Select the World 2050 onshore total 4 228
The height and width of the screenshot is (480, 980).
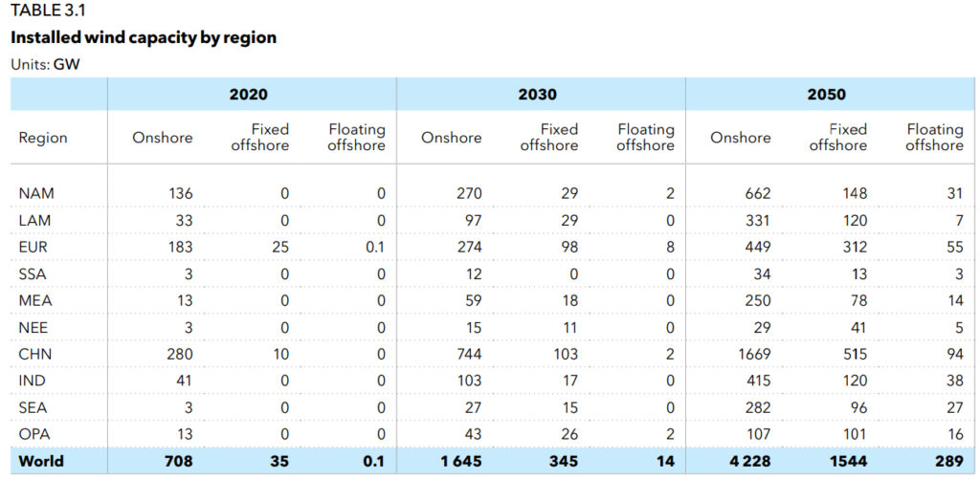click(748, 461)
